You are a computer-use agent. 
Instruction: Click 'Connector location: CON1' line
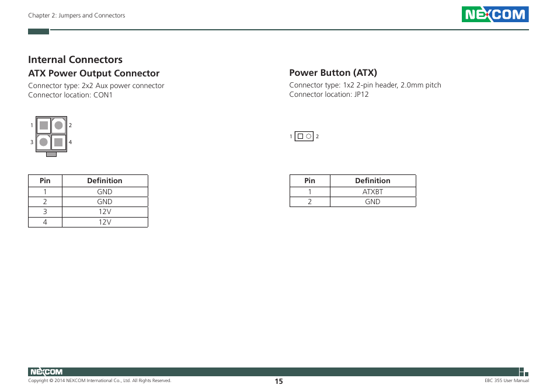click(70, 95)
